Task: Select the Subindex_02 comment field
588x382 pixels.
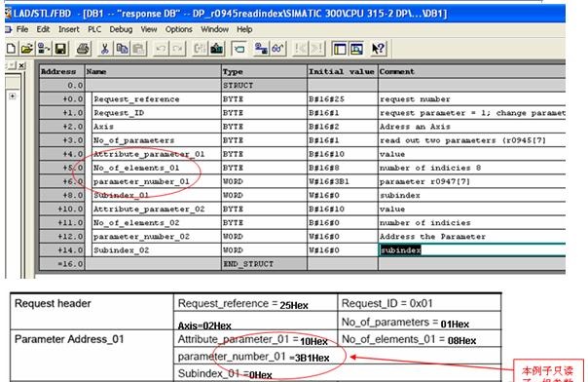Action: coord(472,250)
